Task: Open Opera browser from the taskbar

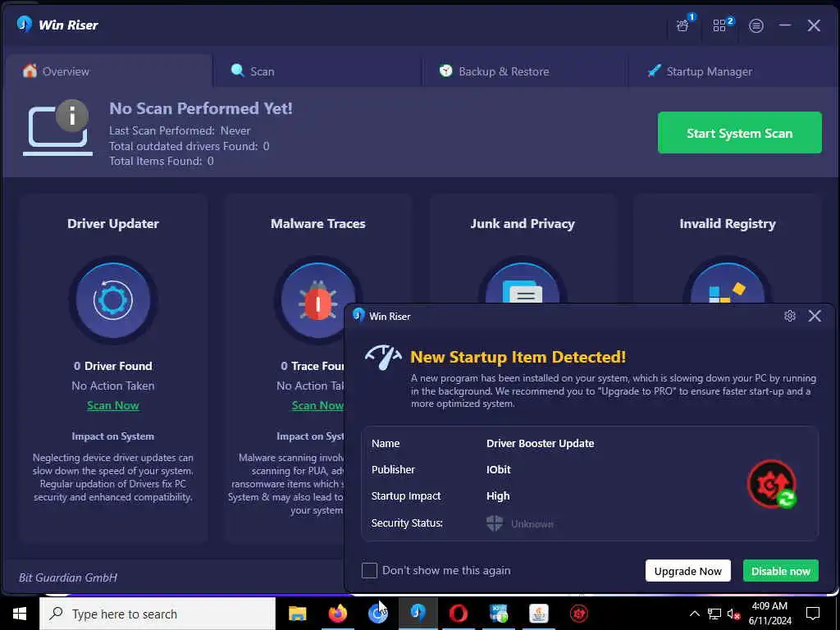Action: (x=458, y=614)
